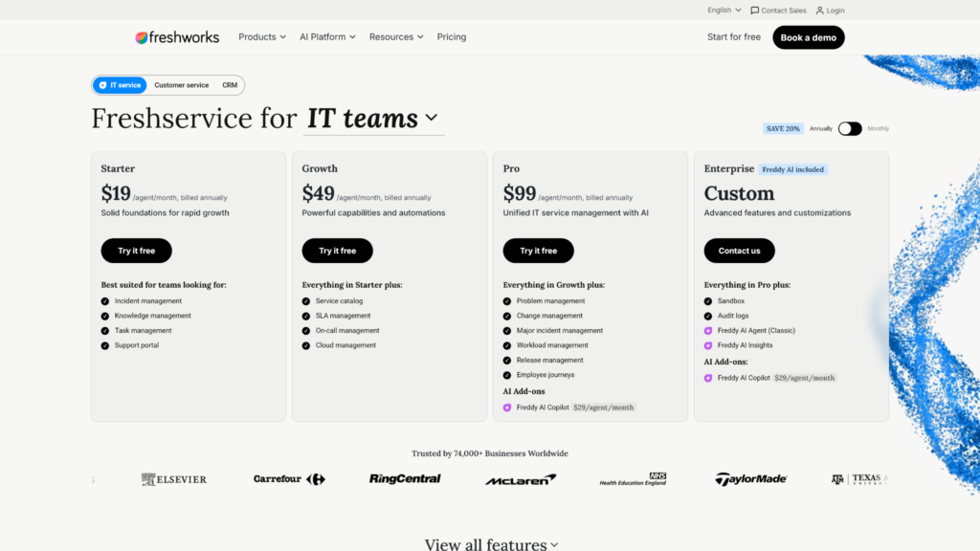Image resolution: width=980 pixels, height=551 pixels.
Task: Expand the View all features section
Action: pyautogui.click(x=491, y=544)
